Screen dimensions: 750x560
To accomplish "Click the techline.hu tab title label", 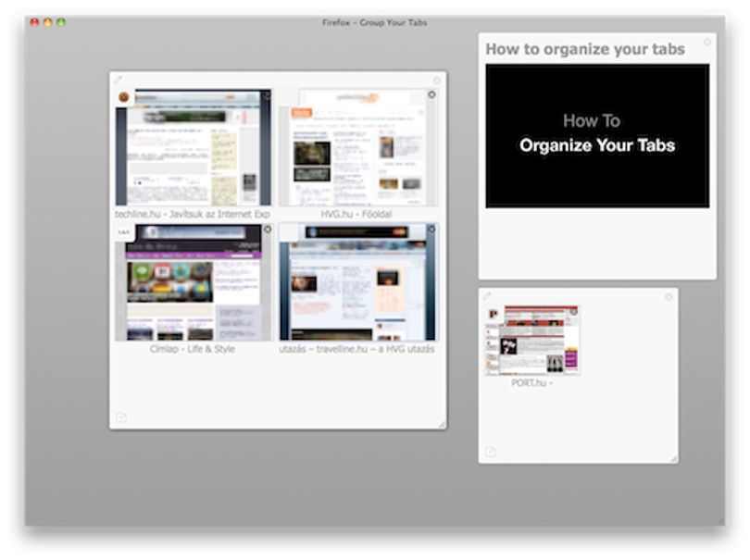I will coord(193,214).
